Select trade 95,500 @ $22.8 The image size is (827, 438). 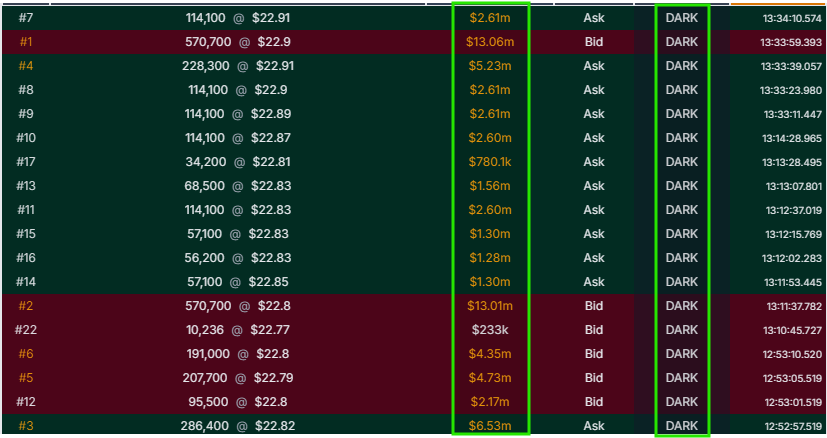[238, 402]
